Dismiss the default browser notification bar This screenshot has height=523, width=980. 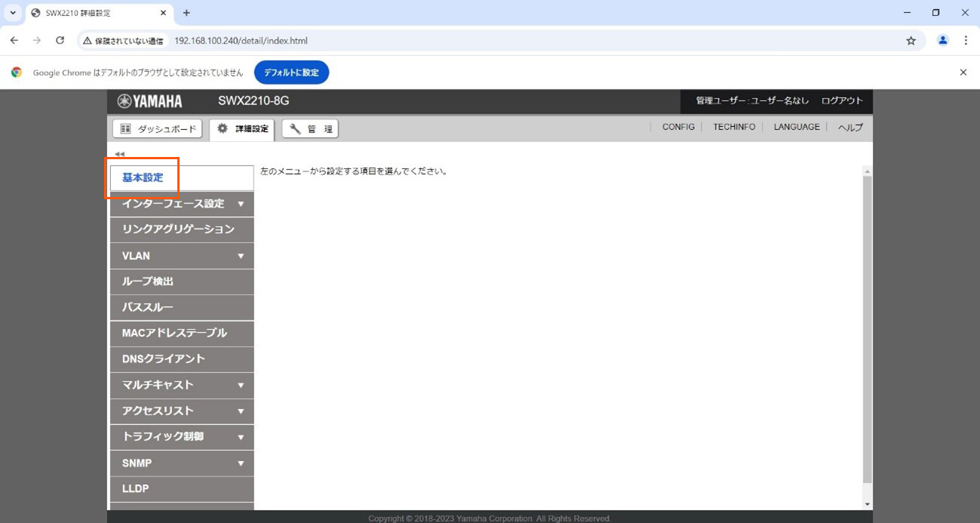(x=963, y=72)
